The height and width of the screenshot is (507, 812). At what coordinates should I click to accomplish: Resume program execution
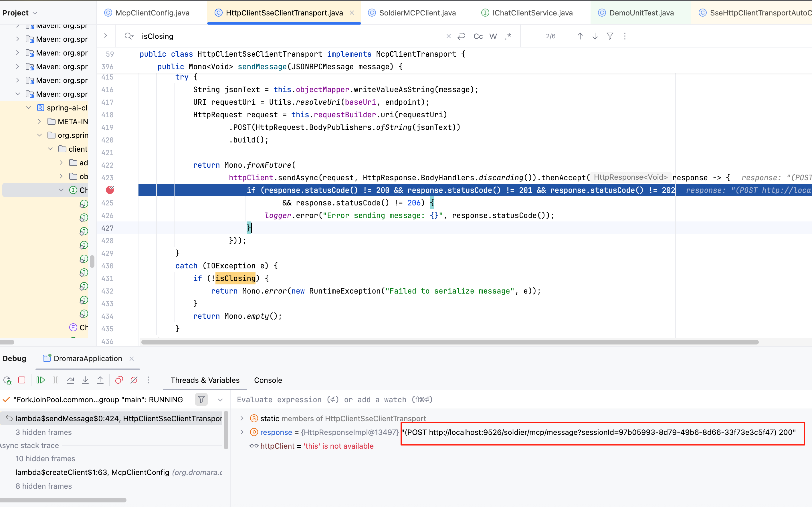41,380
